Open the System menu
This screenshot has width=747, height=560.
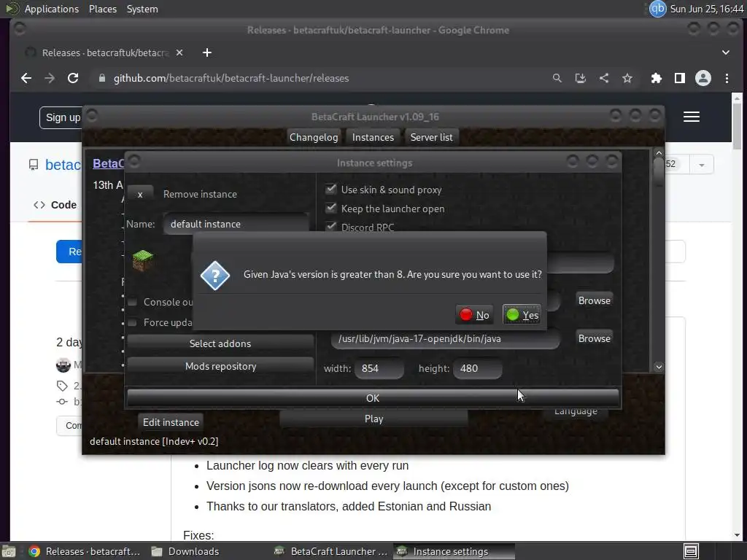tap(142, 9)
